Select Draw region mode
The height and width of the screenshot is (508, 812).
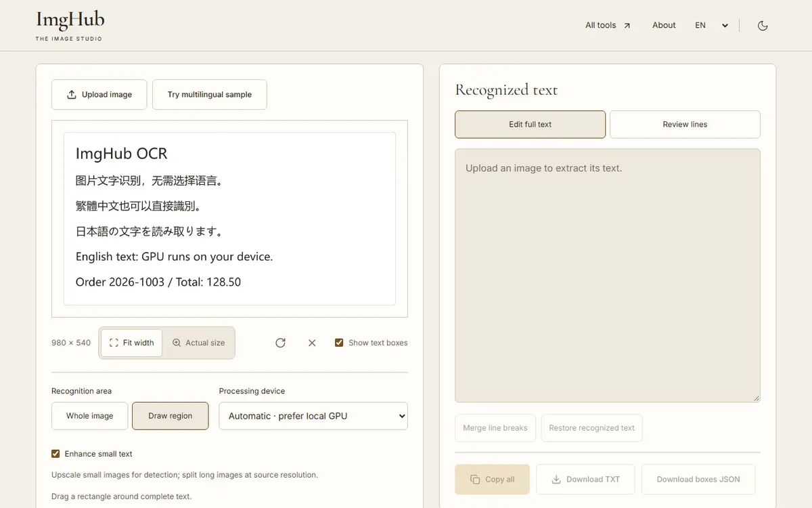click(x=171, y=416)
